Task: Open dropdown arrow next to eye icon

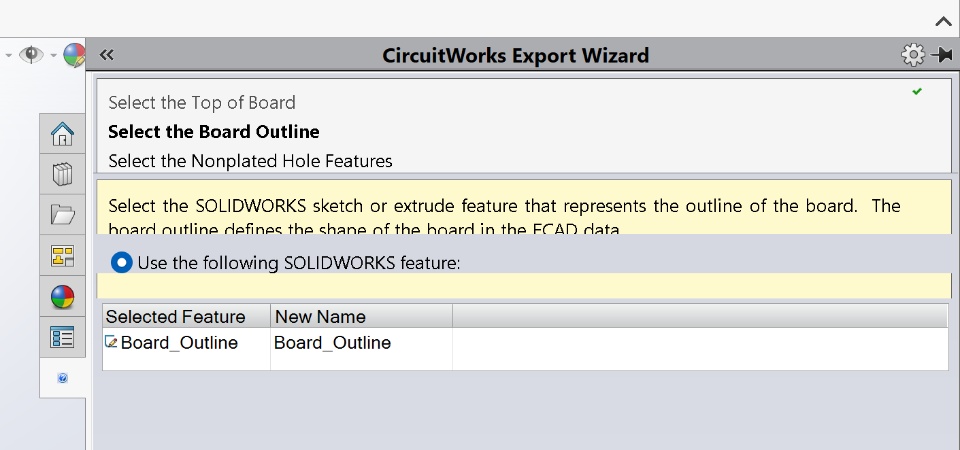Action: [53, 55]
